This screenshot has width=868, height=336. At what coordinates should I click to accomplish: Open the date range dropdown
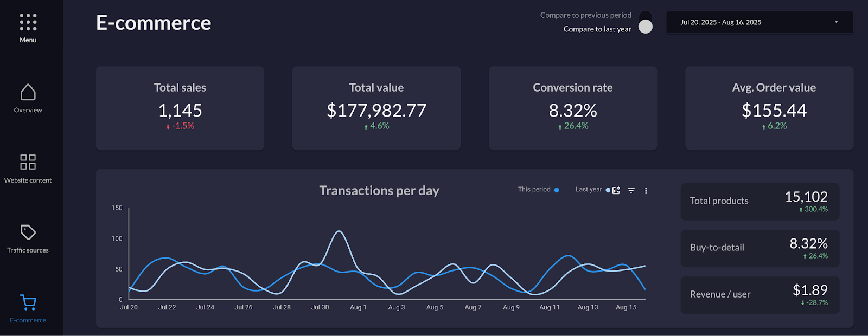click(x=759, y=22)
